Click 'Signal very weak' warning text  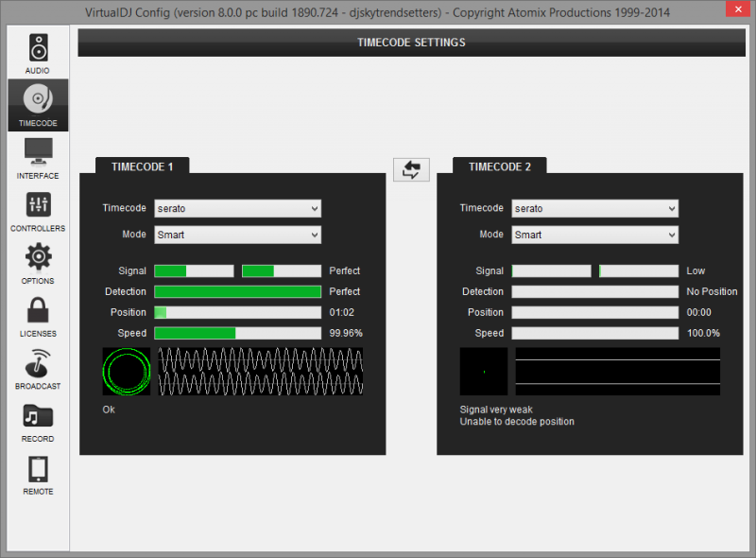(x=496, y=410)
